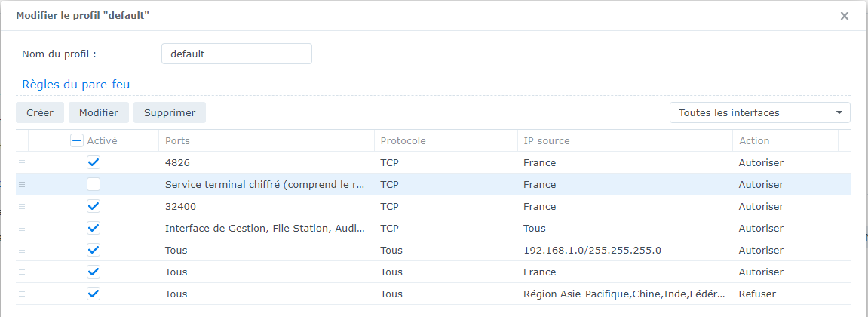Screen dimensions: 868x317
Task: Click drag handle icon for port 4826 row
Action: pos(22,162)
